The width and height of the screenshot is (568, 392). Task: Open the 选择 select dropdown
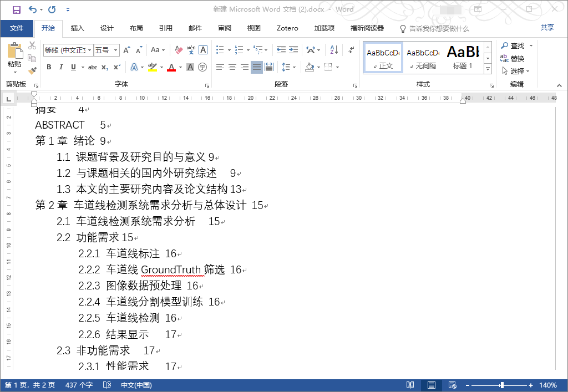click(x=516, y=71)
